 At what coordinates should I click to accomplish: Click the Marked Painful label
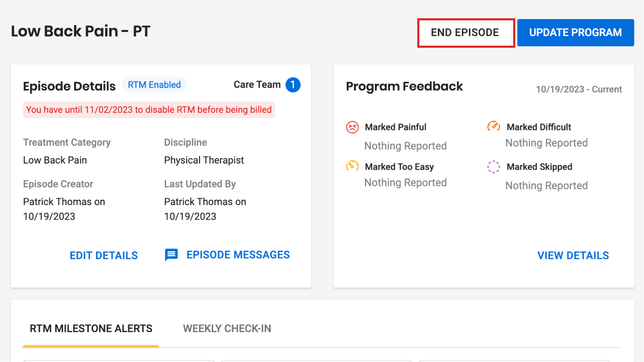396,127
